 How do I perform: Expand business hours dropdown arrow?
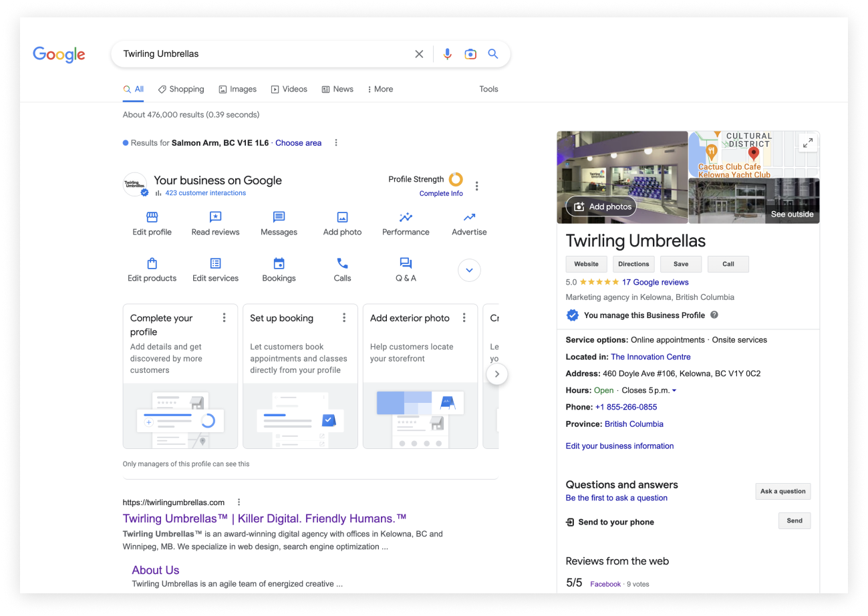pyautogui.click(x=674, y=391)
